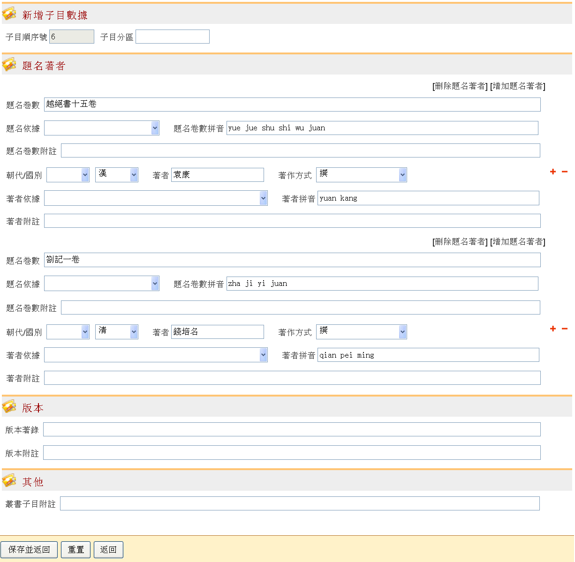Click 著者附註 field under 錢培名

[292, 378]
